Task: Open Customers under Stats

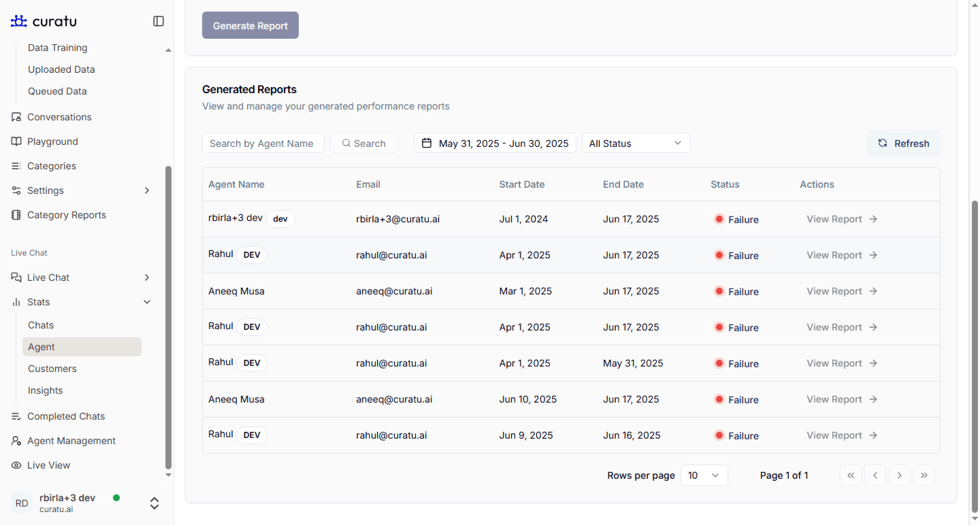Action: coord(52,368)
